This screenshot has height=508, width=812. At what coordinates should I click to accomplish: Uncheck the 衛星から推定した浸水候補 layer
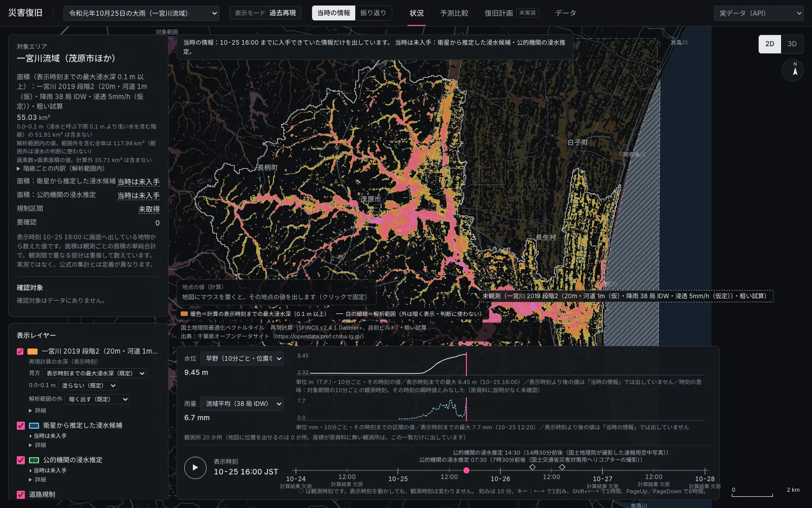[x=21, y=426]
